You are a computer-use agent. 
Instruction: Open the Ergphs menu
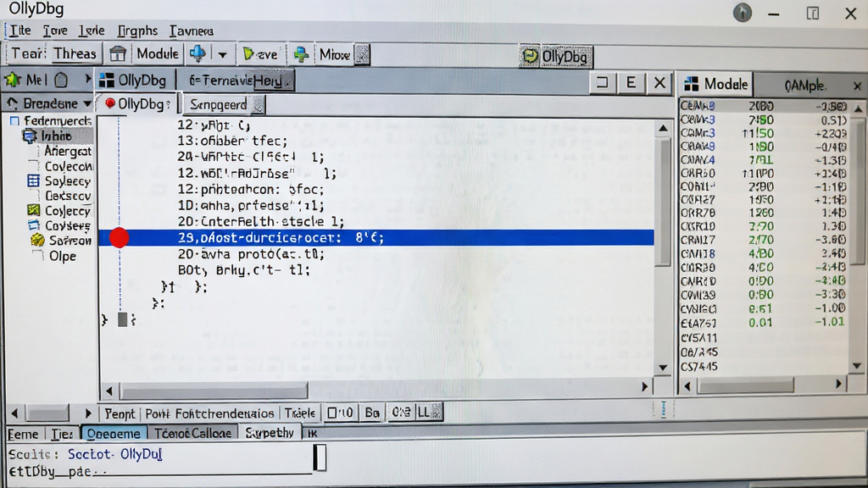pos(137,31)
